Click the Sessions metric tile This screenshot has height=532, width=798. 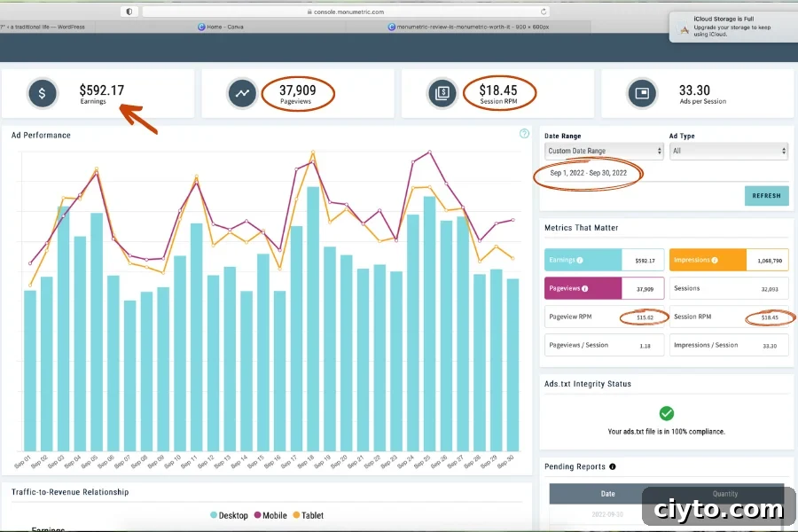click(729, 289)
